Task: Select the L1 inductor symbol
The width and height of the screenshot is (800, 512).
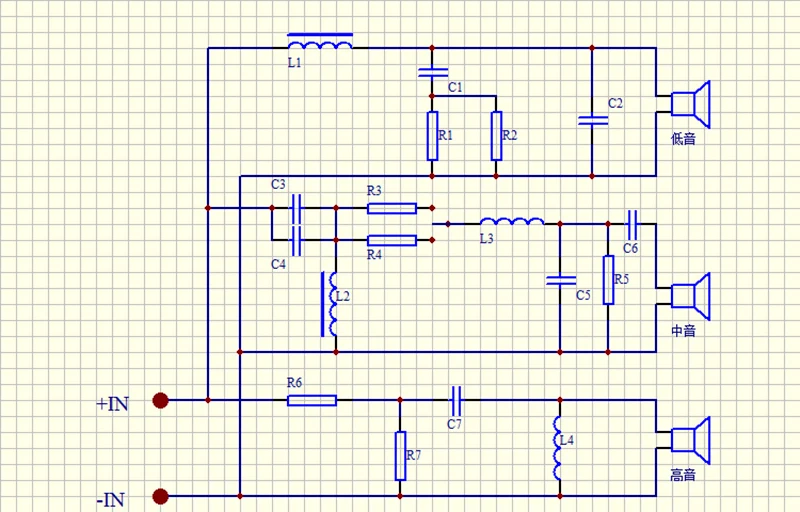Action: point(320,42)
